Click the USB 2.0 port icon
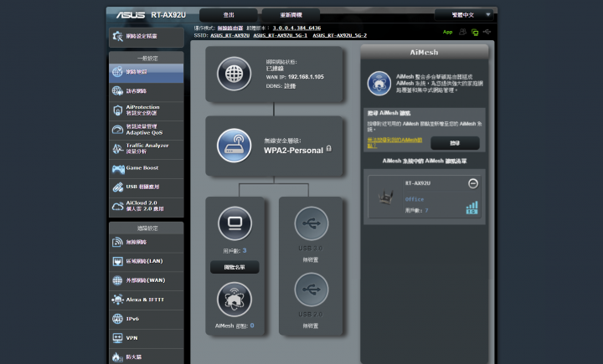Screen dimensions: 603x364 click(x=311, y=290)
